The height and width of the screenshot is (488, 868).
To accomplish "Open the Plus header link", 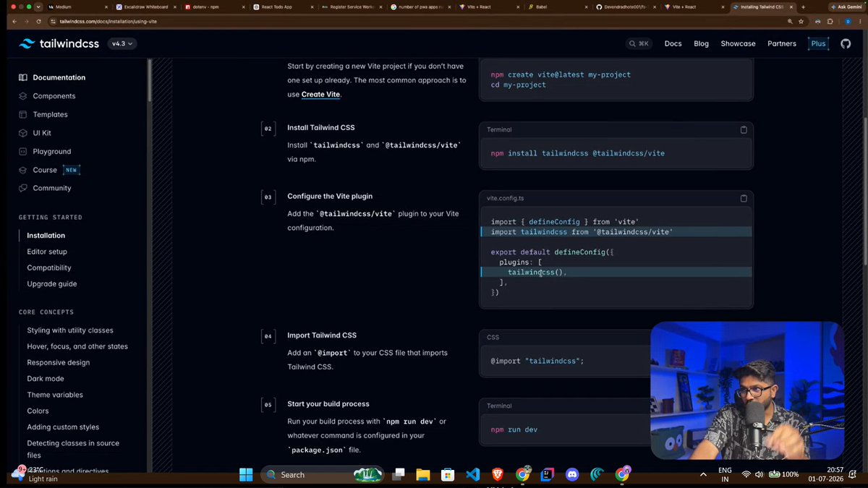I will (x=818, y=43).
